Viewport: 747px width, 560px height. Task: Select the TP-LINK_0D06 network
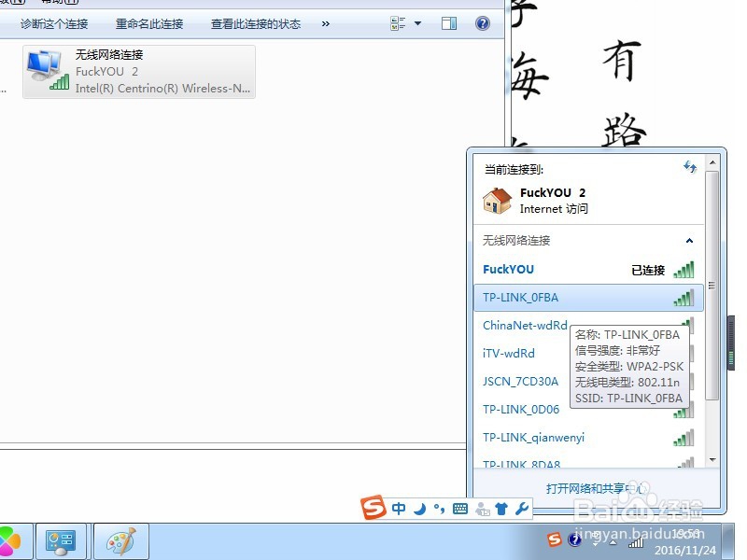521,410
